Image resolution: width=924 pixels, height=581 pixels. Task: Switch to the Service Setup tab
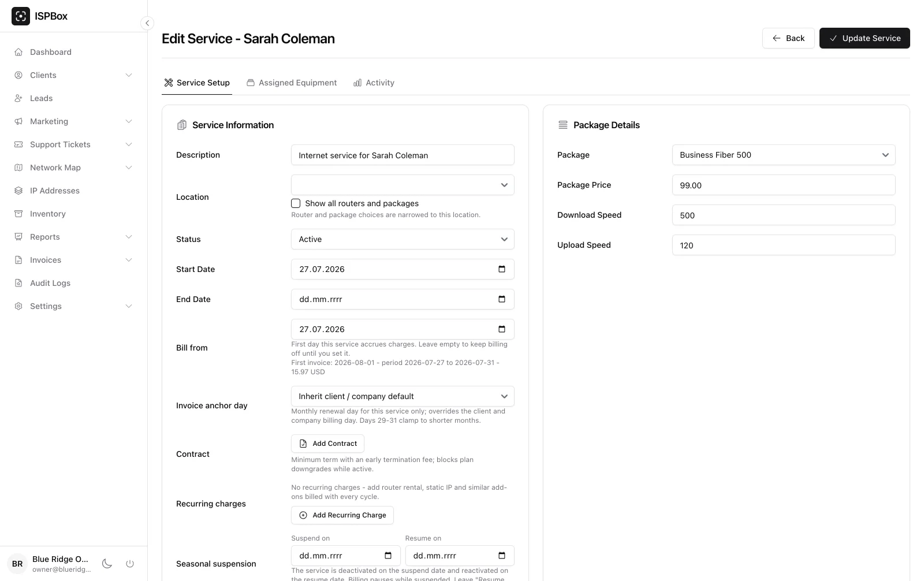197,83
